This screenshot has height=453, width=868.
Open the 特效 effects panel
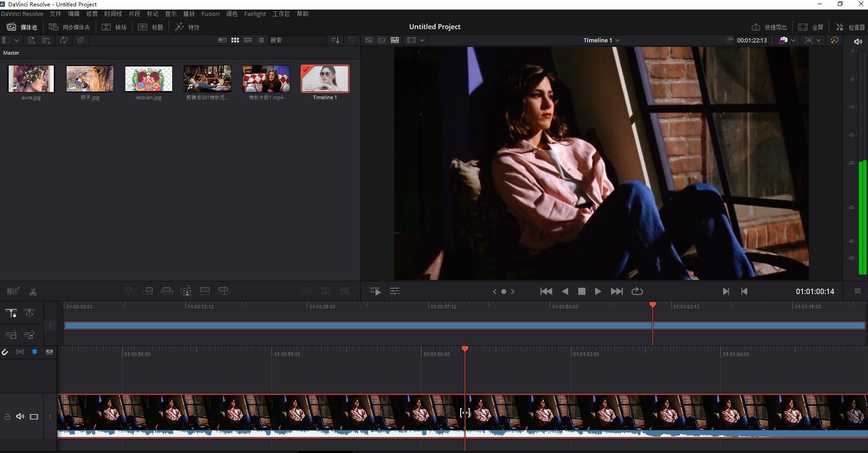[x=187, y=27]
